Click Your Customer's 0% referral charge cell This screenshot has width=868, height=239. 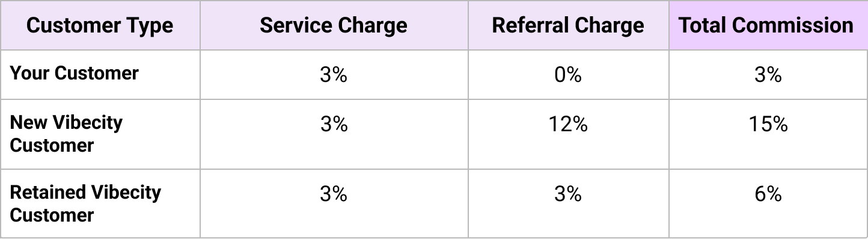568,75
